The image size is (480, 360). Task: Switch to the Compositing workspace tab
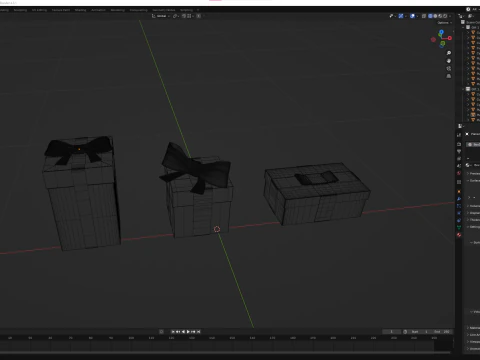[139, 10]
